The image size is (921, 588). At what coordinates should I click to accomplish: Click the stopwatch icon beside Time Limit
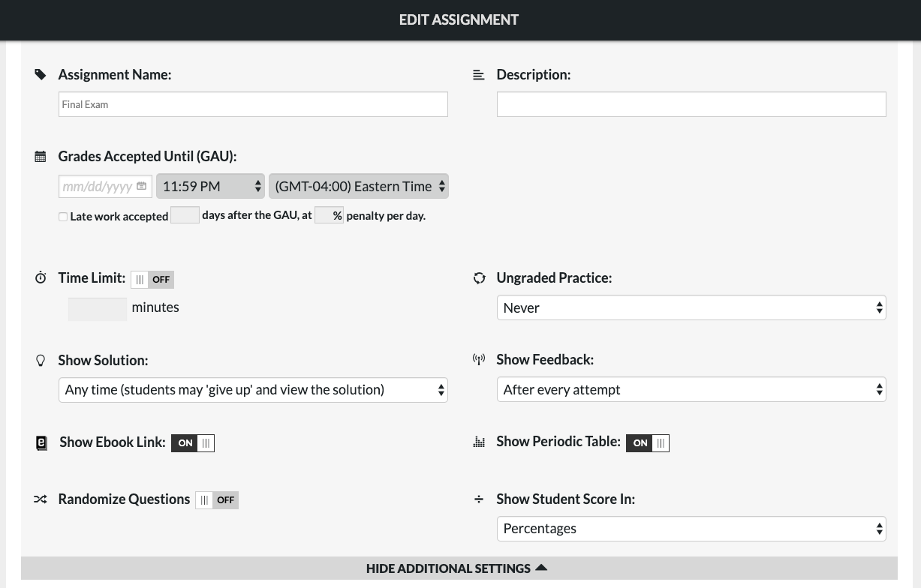pos(41,278)
